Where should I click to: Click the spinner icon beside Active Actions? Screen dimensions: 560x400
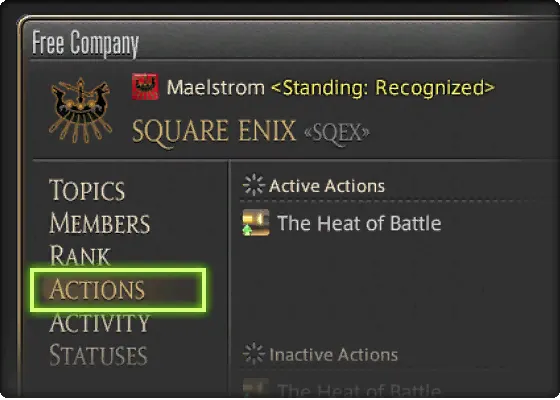254,185
